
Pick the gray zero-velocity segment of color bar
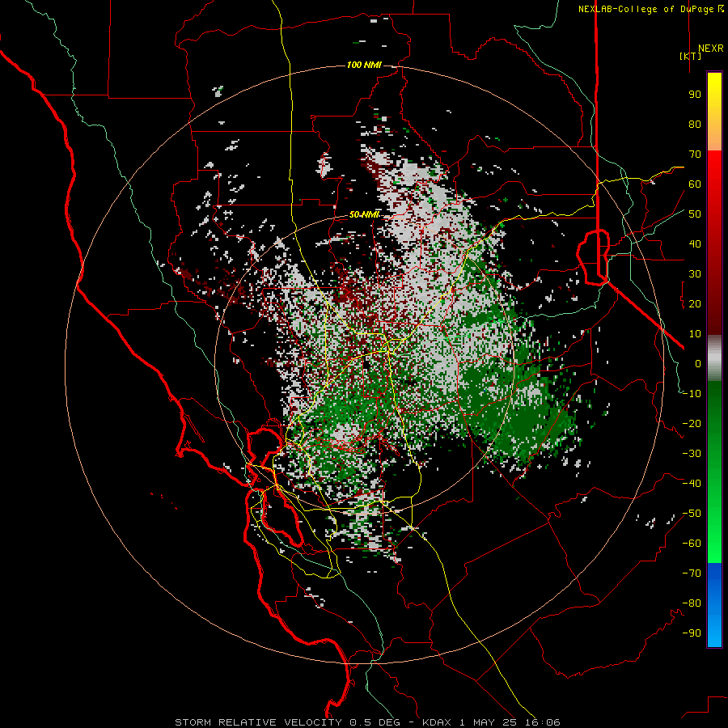(714, 358)
